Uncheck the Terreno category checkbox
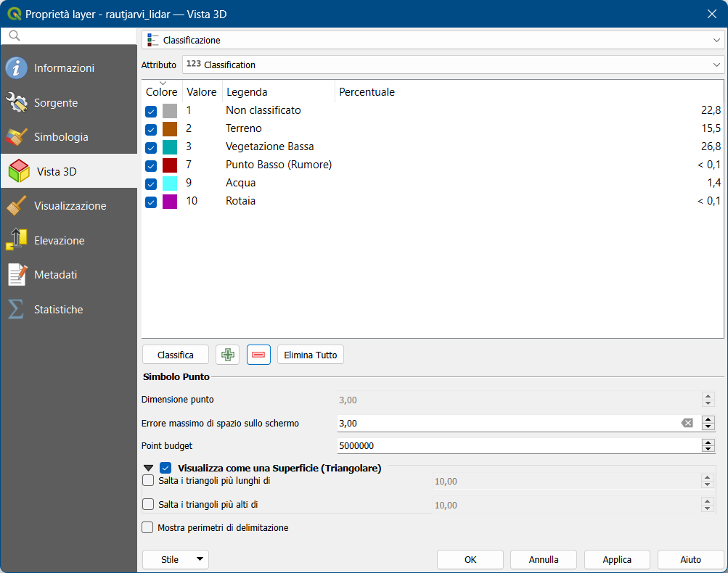The image size is (728, 573). [151, 129]
